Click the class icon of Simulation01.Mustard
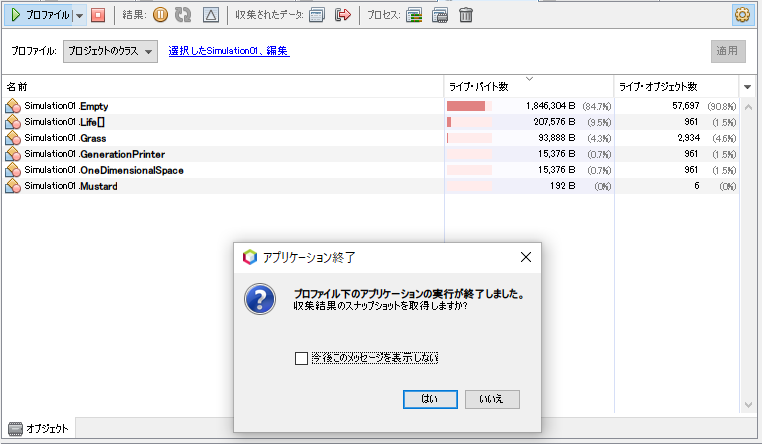Viewport: 762px width, 444px height. pyautogui.click(x=13, y=186)
